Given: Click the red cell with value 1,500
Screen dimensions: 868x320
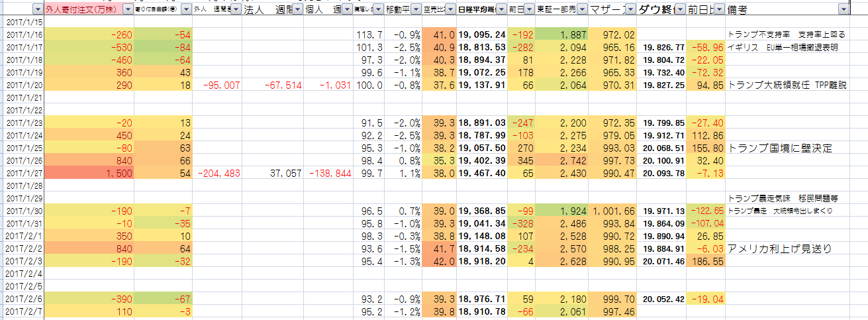Looking at the screenshot, I should [89, 173].
